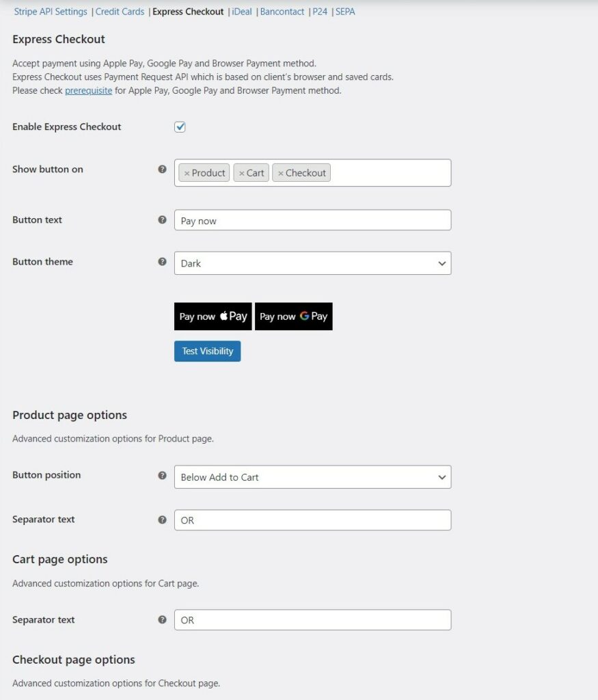Screen dimensions: 598x700
Task: Click into the Button text input field
Action: pos(312,220)
